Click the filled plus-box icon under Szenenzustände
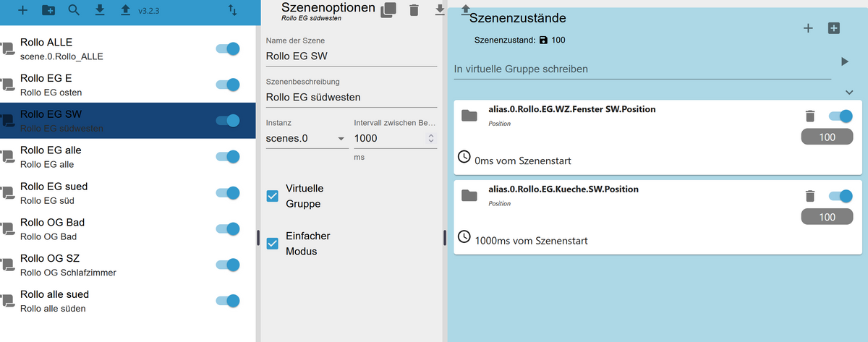The image size is (868, 342). point(834,28)
